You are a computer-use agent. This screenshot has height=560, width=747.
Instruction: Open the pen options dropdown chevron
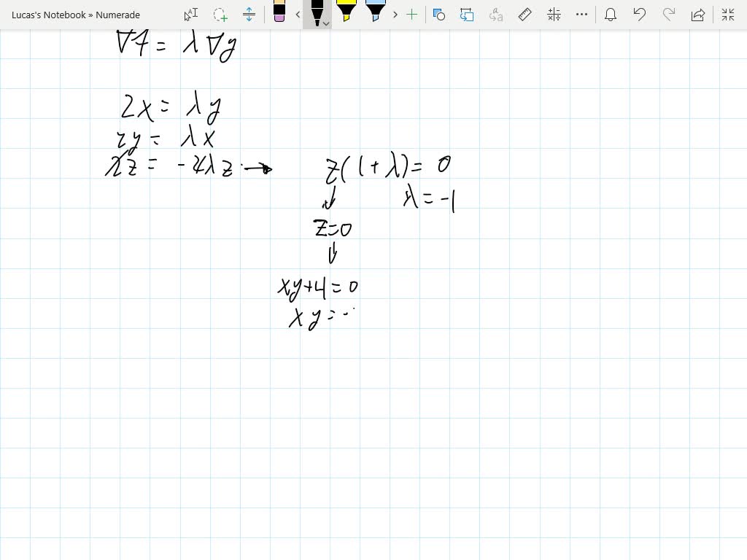[x=326, y=23]
